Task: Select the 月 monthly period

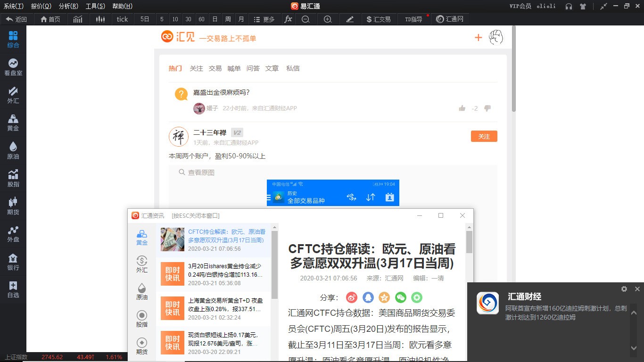Action: point(241,19)
